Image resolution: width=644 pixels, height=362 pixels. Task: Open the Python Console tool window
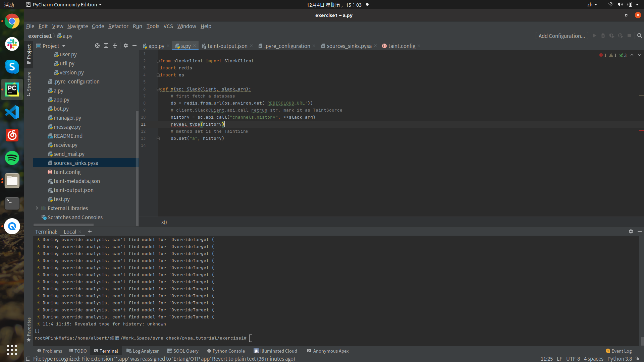tap(226, 351)
